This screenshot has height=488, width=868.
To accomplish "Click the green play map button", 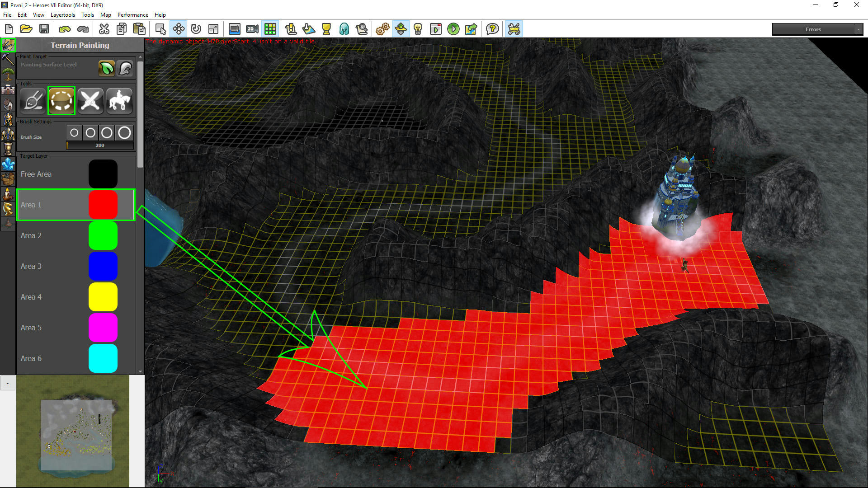I will pos(453,29).
